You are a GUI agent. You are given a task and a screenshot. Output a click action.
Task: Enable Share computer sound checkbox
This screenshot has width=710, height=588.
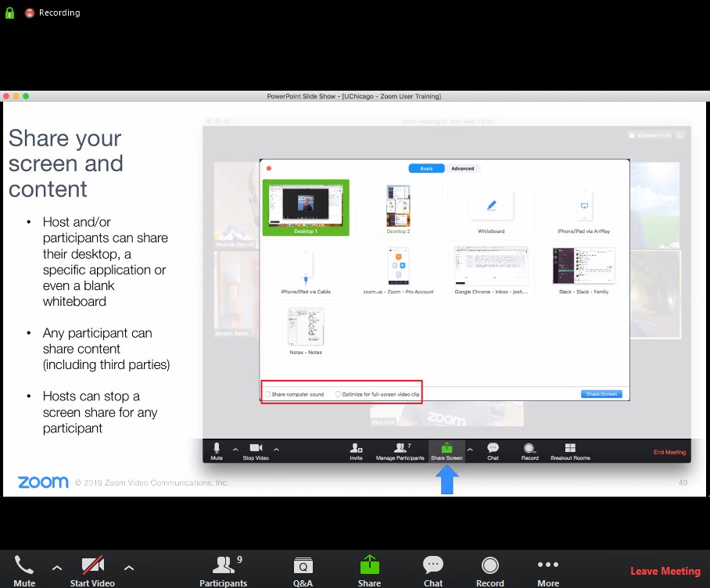coord(267,394)
